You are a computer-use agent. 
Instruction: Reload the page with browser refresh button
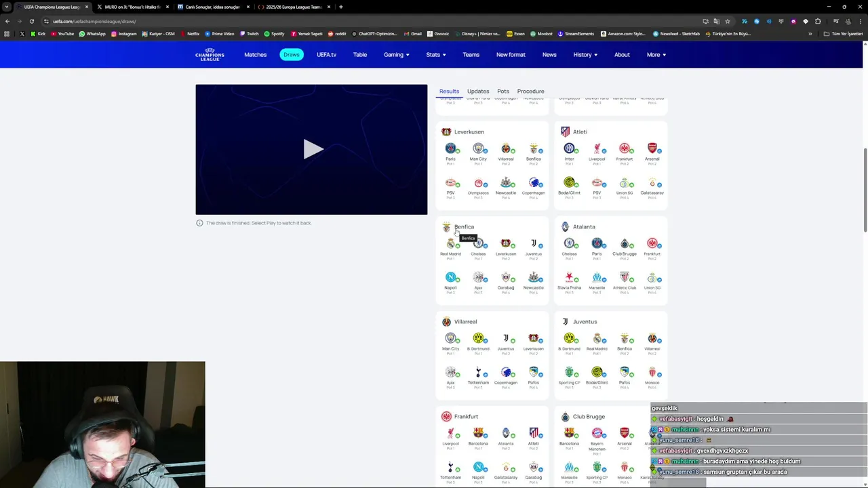point(31,21)
